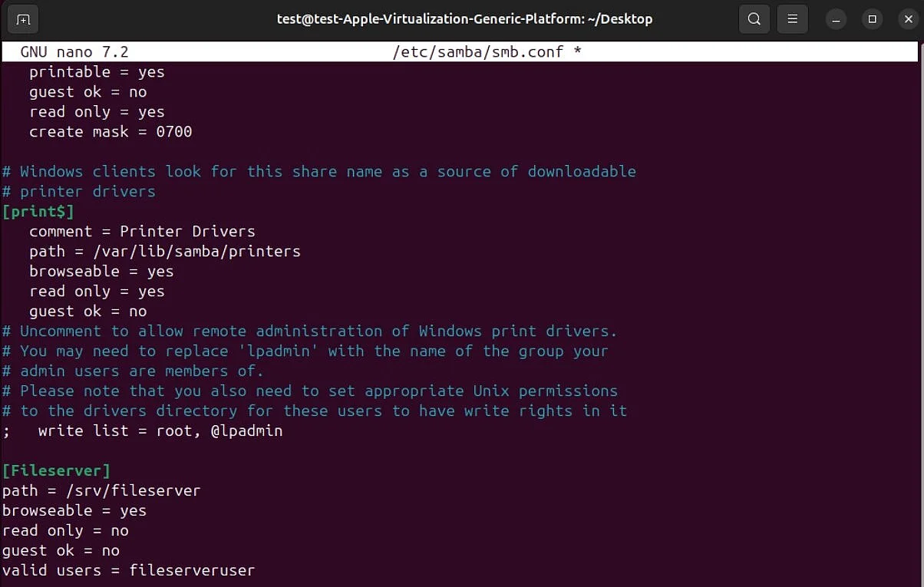Open a new terminal tab

coord(24,19)
